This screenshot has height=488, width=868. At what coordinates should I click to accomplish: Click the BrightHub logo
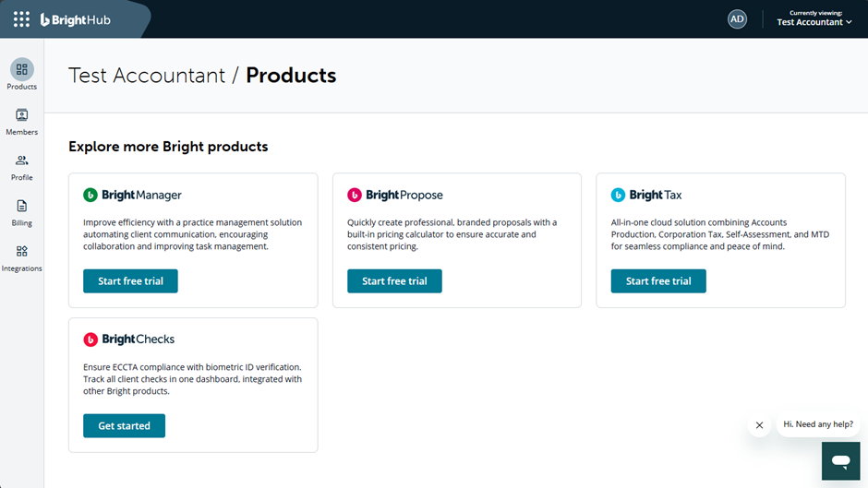tap(76, 20)
